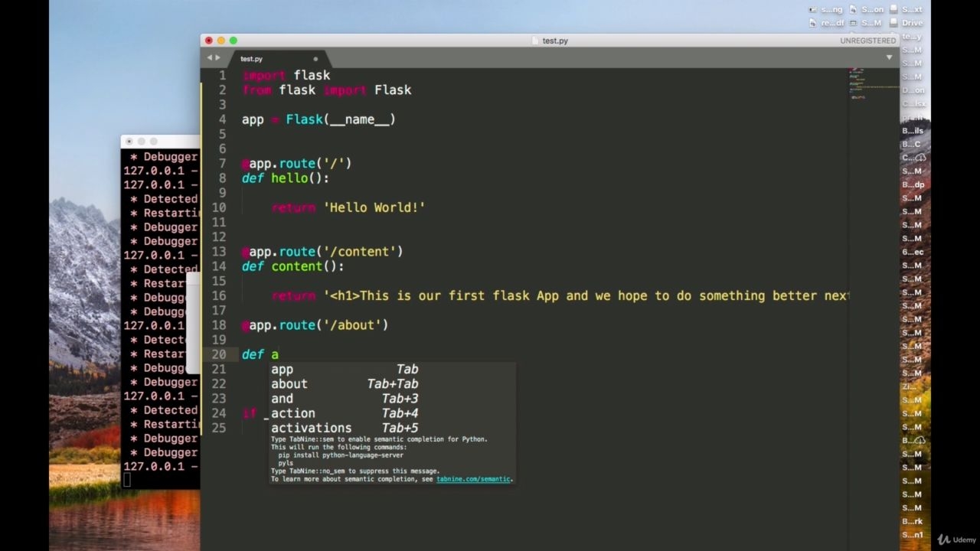Select the 'Zi...' desktop item

[909, 386]
